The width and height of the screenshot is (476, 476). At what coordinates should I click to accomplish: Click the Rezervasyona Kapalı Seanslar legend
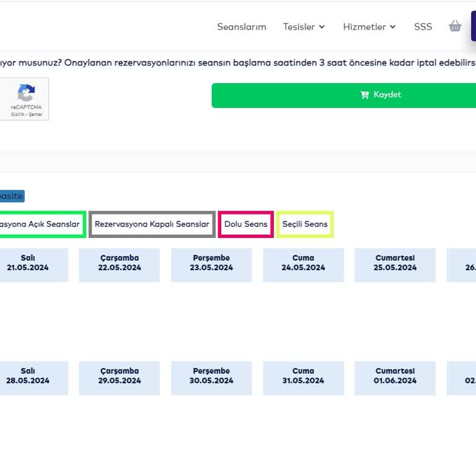tap(152, 224)
